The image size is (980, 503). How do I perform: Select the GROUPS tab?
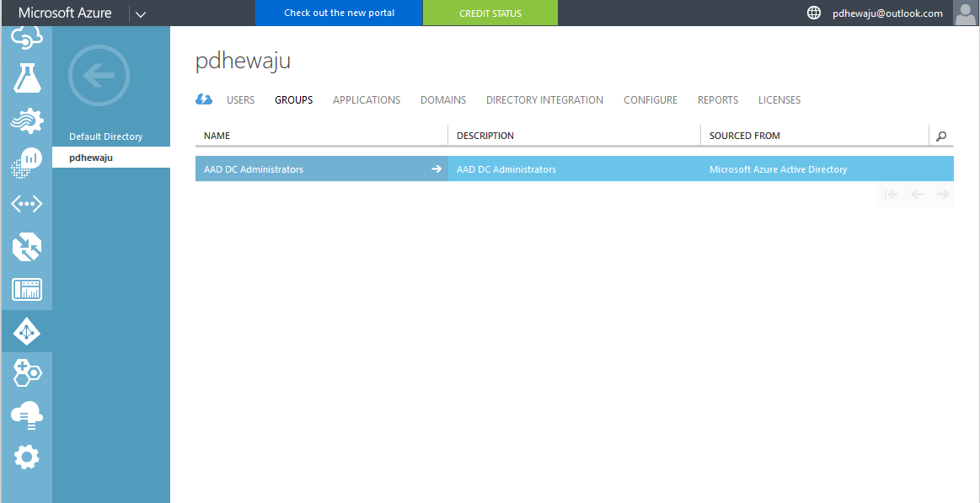point(294,100)
